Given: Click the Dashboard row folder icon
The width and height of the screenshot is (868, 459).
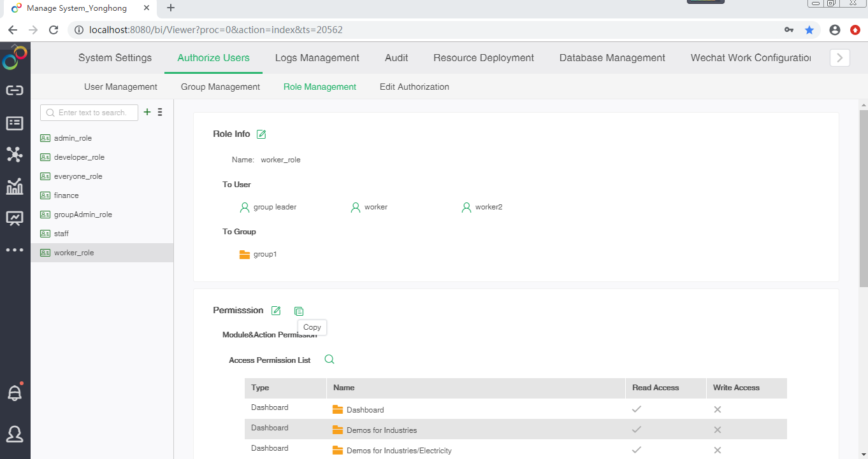Looking at the screenshot, I should (x=338, y=409).
